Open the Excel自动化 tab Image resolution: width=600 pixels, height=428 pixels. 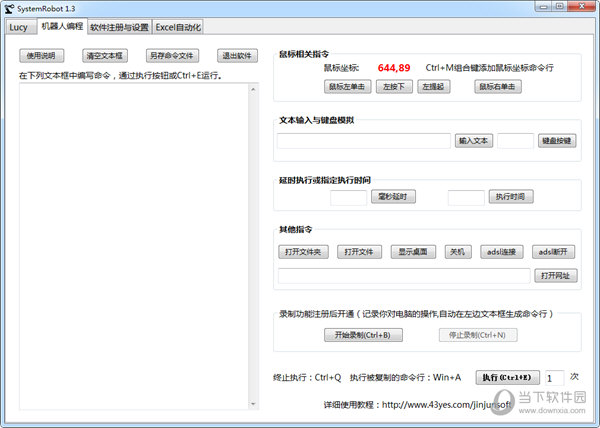[178, 27]
